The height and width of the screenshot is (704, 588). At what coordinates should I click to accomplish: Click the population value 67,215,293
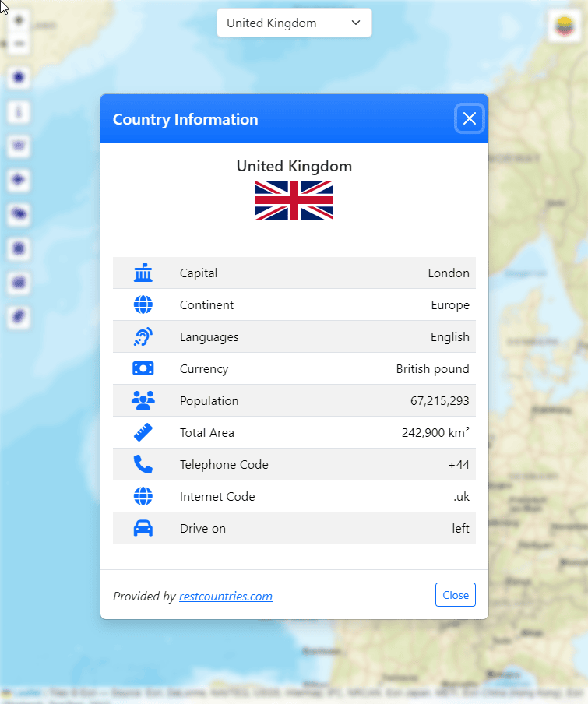click(x=440, y=400)
